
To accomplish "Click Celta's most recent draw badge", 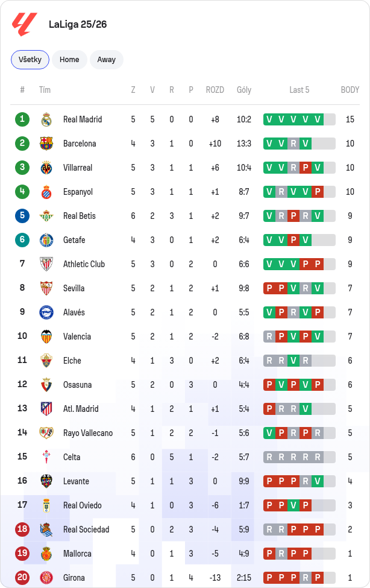I will [x=318, y=457].
